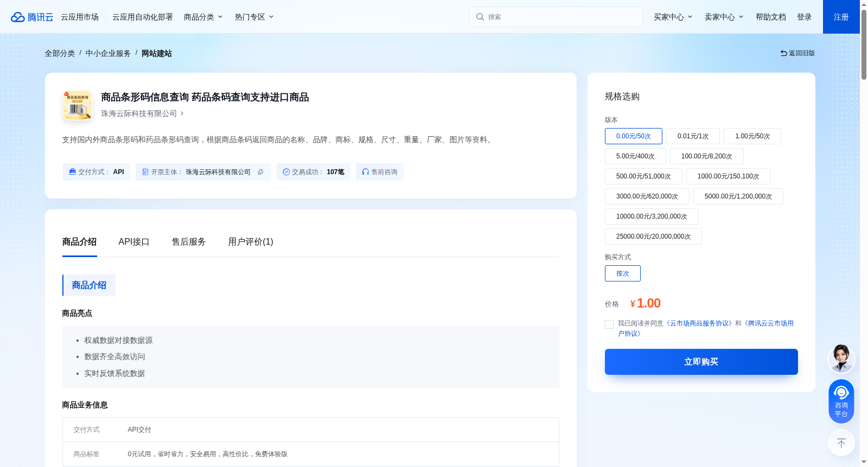
Task: Open the Tencent Cloud logo home link
Action: 32,17
